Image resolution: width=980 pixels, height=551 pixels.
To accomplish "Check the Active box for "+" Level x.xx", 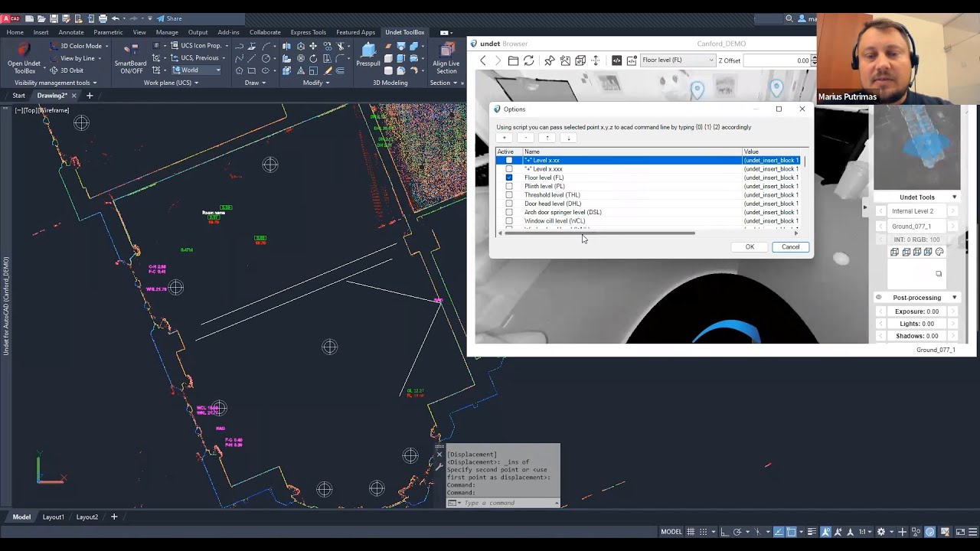I will (509, 160).
